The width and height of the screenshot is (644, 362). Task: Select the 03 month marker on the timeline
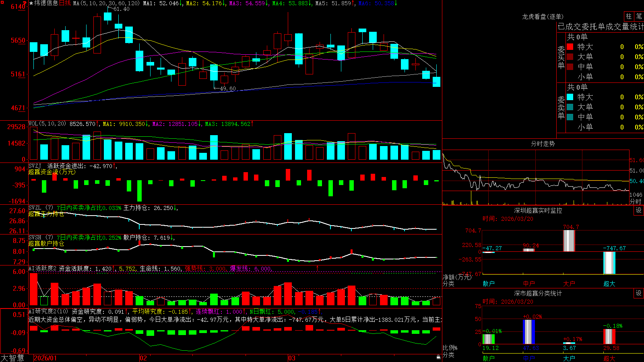tap(292, 358)
